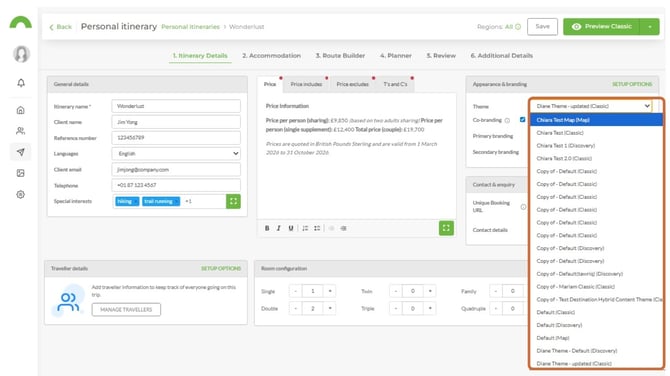Toggle bold in the price editor toolbar

pyautogui.click(x=267, y=228)
